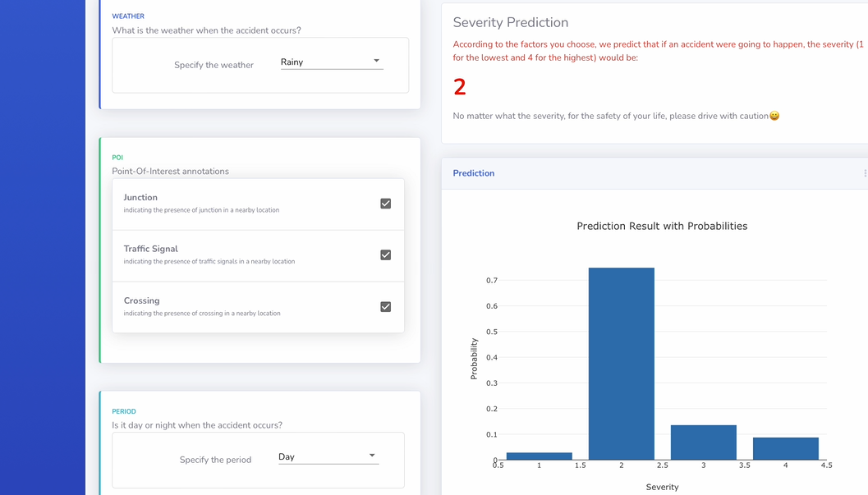
Task: Click the blue left sidebar
Action: click(43, 246)
